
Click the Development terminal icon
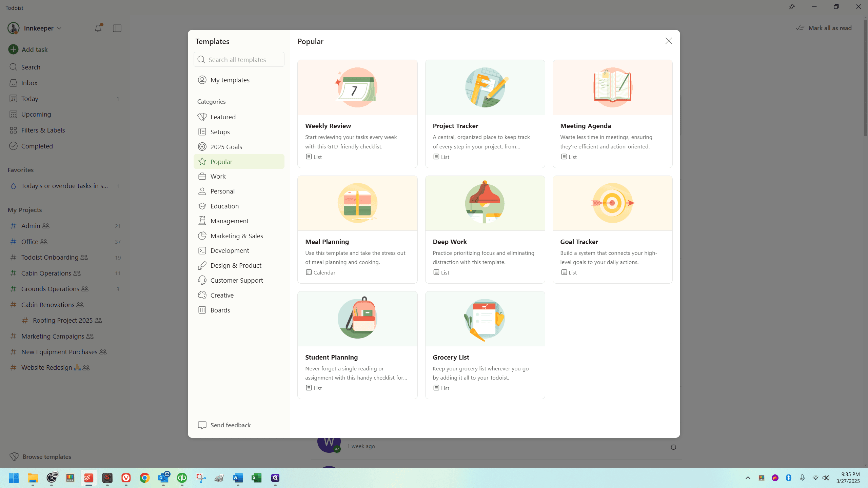pos(202,250)
